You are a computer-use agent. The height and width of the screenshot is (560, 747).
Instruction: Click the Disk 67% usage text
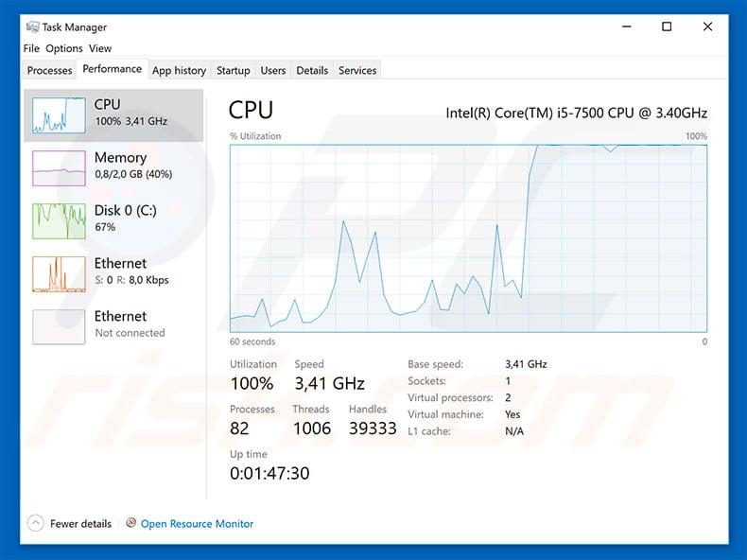(x=105, y=227)
